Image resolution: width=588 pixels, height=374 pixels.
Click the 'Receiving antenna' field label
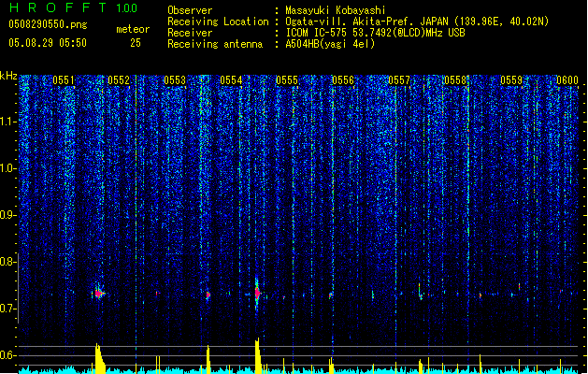(215, 44)
